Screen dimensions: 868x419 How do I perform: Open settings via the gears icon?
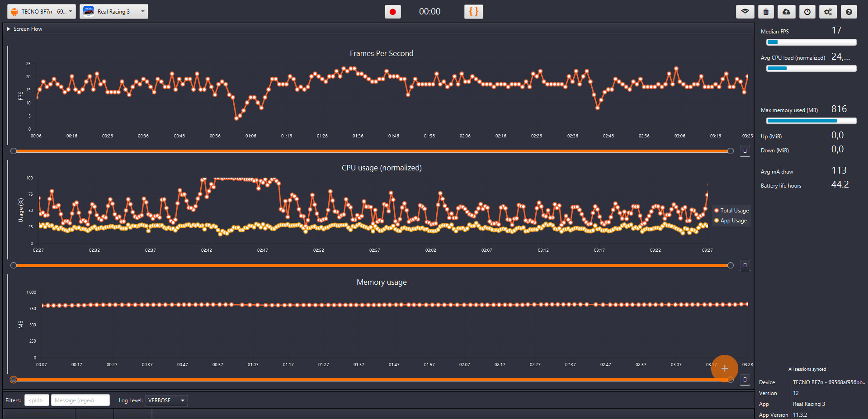[x=828, y=12]
